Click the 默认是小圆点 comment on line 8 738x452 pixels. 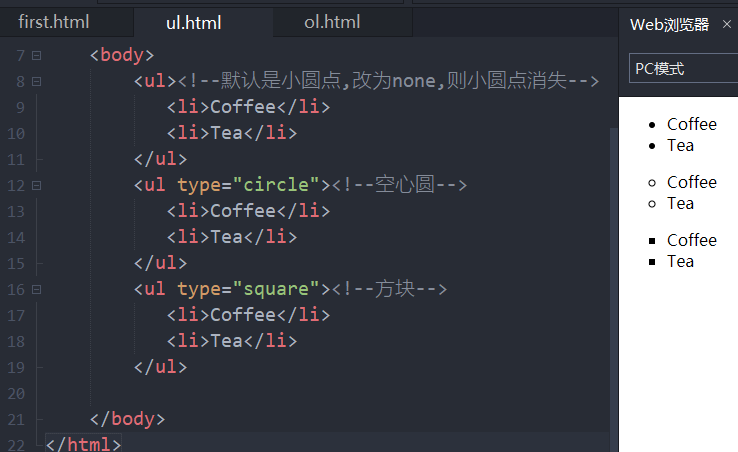pyautogui.click(x=387, y=81)
